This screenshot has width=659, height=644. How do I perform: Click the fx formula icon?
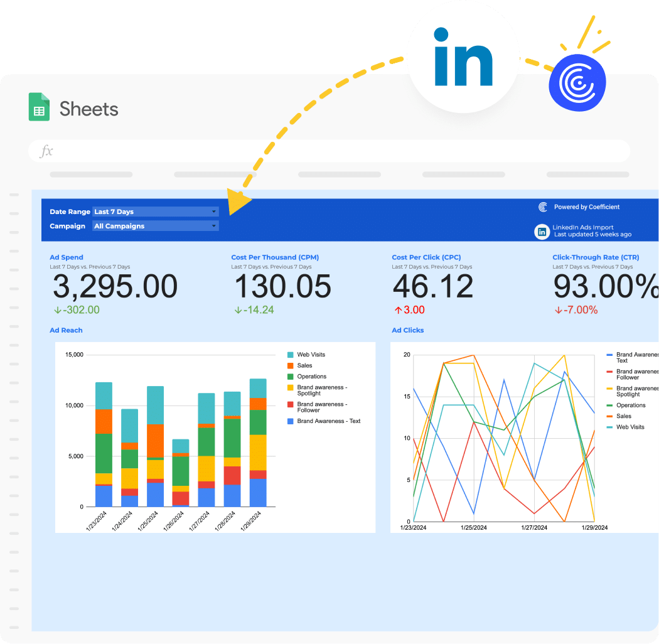coord(46,151)
